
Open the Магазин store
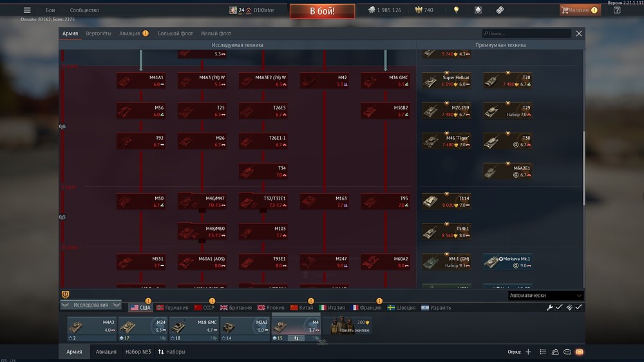(x=580, y=10)
